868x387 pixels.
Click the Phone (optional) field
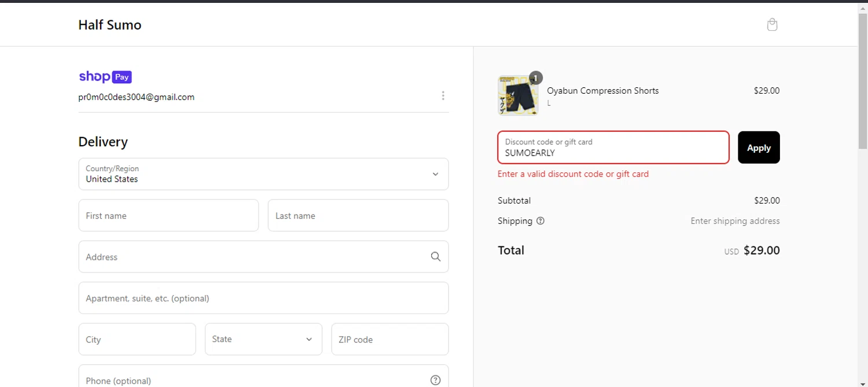pyautogui.click(x=263, y=377)
